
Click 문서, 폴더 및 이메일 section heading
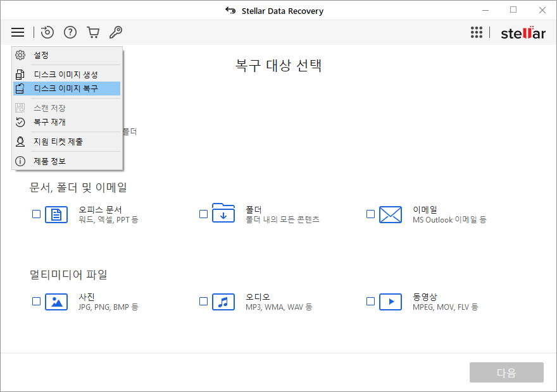point(78,187)
